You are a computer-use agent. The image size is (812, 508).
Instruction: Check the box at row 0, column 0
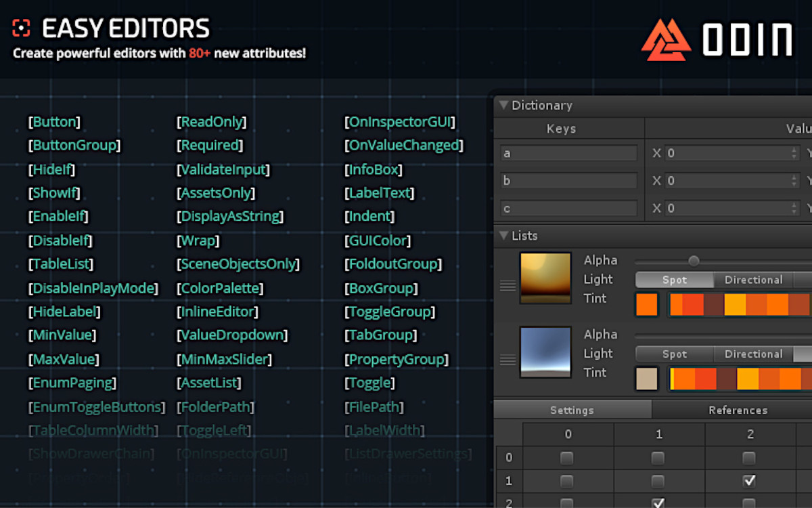[x=567, y=459]
